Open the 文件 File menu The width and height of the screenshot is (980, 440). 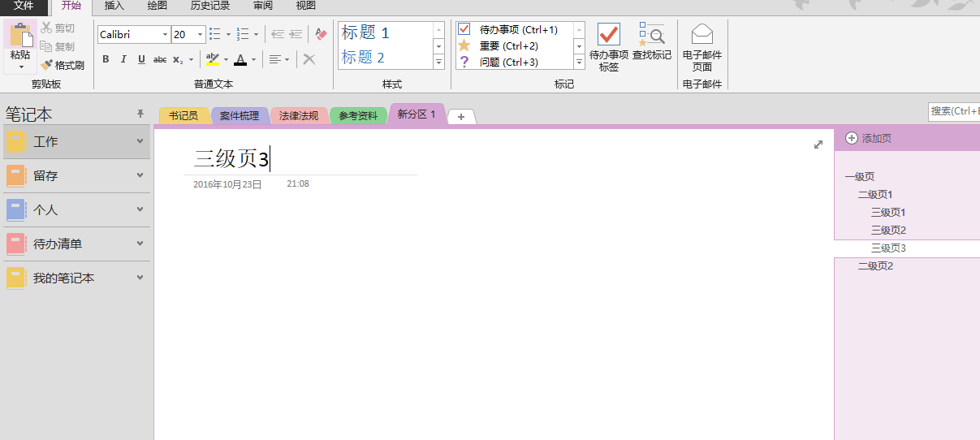point(24,6)
